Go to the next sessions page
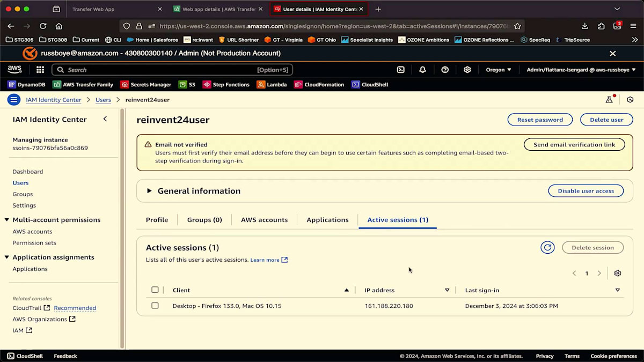The image size is (644, 362). [x=599, y=274]
